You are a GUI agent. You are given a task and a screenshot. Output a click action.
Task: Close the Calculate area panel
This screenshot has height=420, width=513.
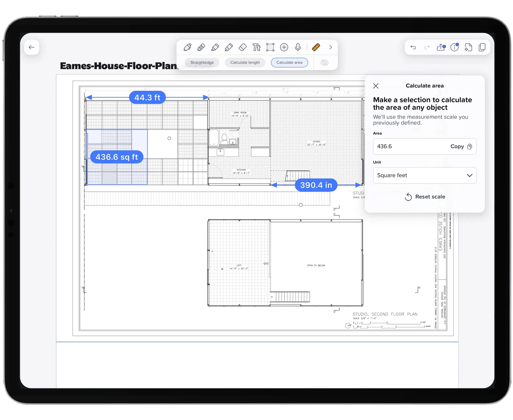click(x=376, y=86)
